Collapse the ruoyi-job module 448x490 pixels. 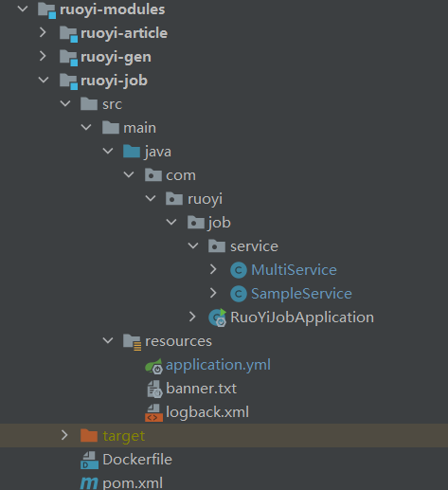pyautogui.click(x=44, y=80)
